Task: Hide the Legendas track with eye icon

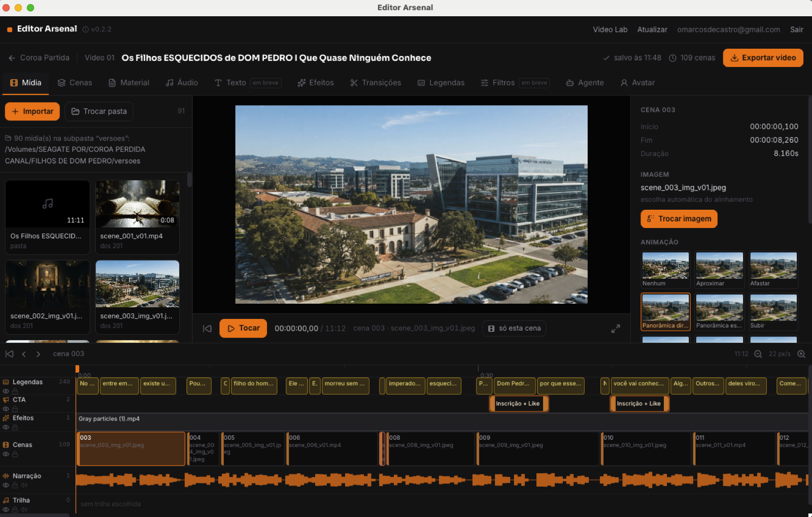Action: pyautogui.click(x=6, y=392)
